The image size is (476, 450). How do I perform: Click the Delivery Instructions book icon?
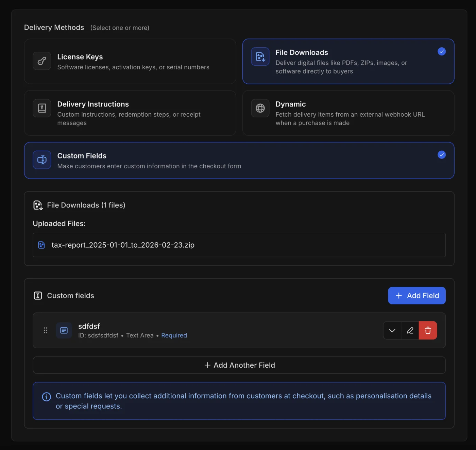(42, 108)
